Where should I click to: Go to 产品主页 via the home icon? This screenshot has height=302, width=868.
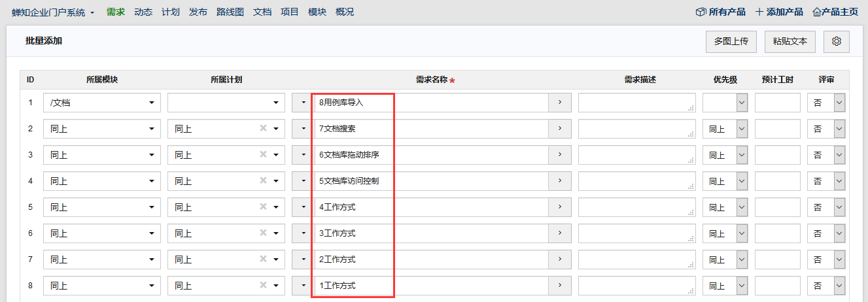[x=816, y=12]
